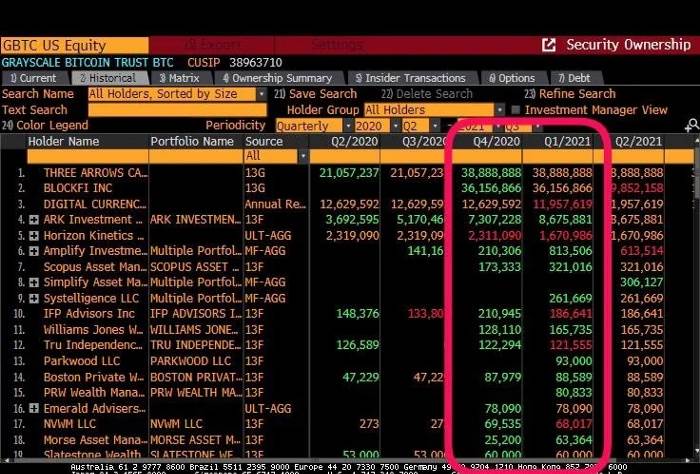Click the GBTC US Equity security field
This screenshot has width=700, height=474.
coord(75,46)
